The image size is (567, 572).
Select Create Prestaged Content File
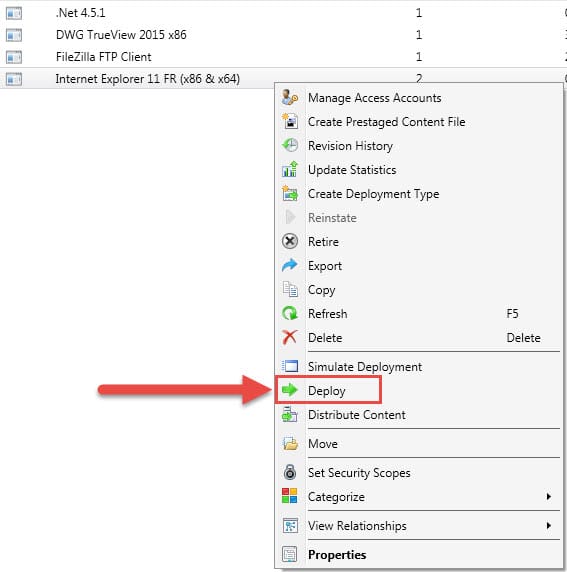387,122
